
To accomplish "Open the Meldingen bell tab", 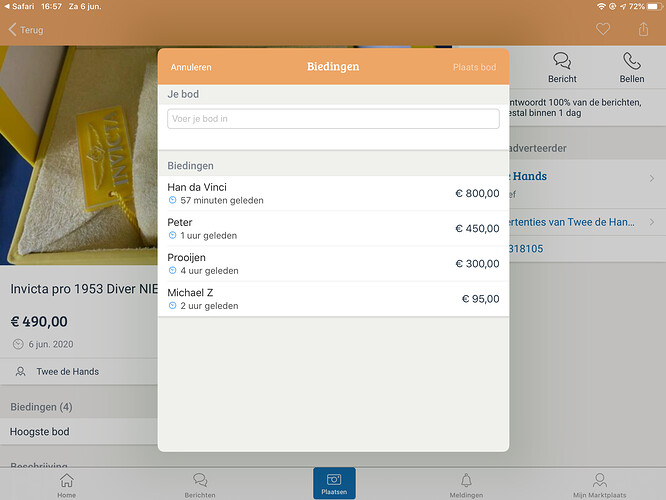I will 466,486.
